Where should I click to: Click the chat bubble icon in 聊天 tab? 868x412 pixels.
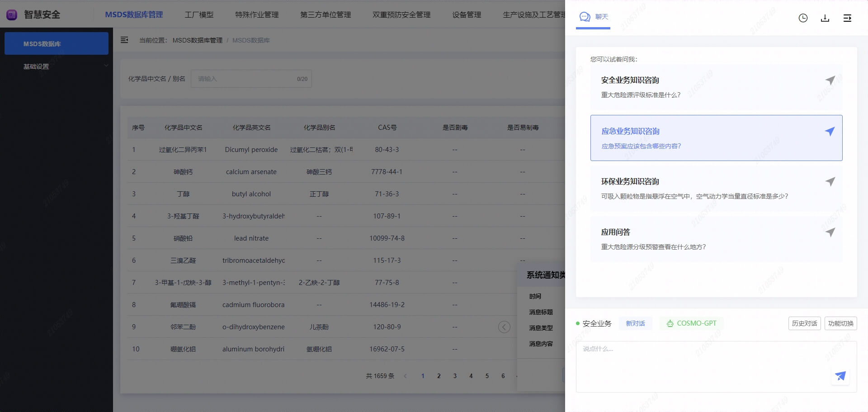[585, 17]
